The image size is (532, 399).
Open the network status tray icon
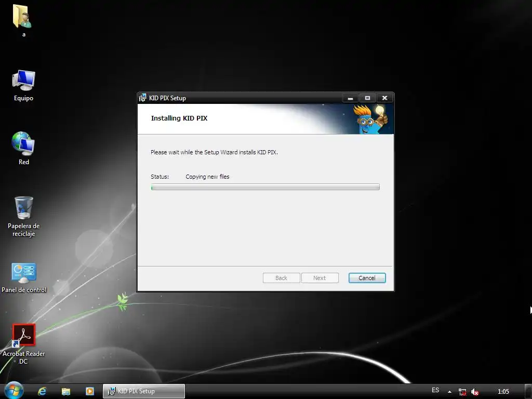coord(462,392)
